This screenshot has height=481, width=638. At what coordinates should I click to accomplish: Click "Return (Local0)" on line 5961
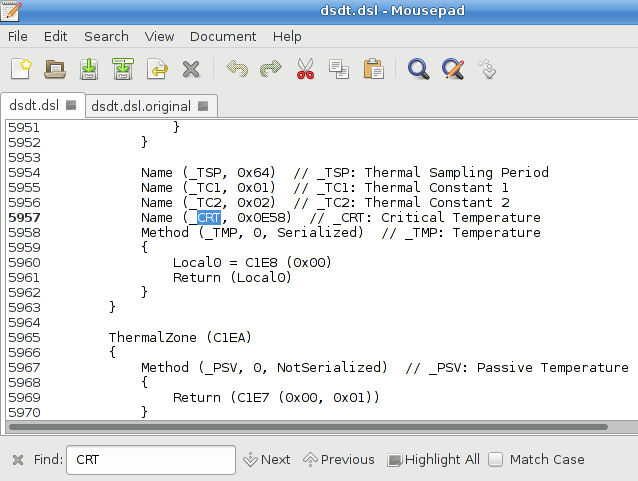232,278
